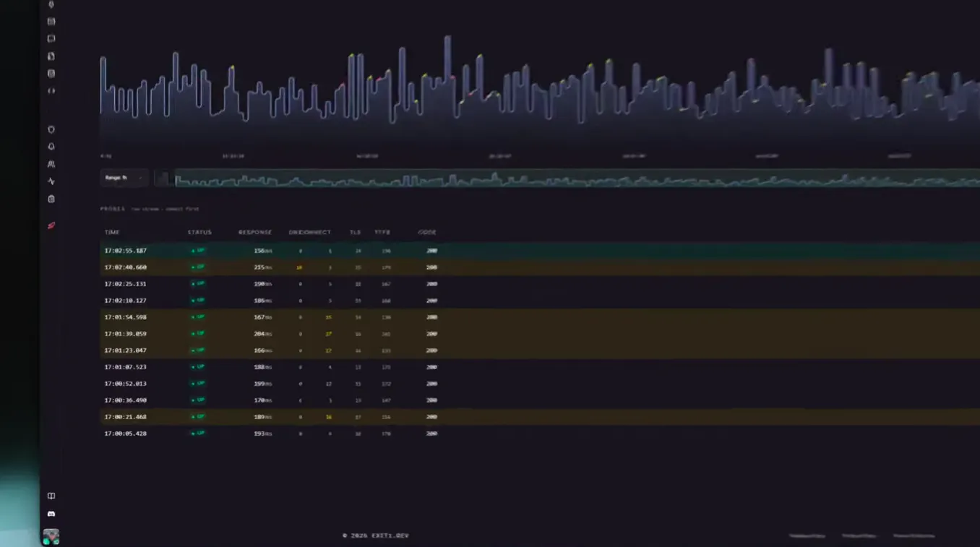Viewport: 980px width, 547px height.
Task: Open the people icon in the sidebar
Action: click(51, 164)
